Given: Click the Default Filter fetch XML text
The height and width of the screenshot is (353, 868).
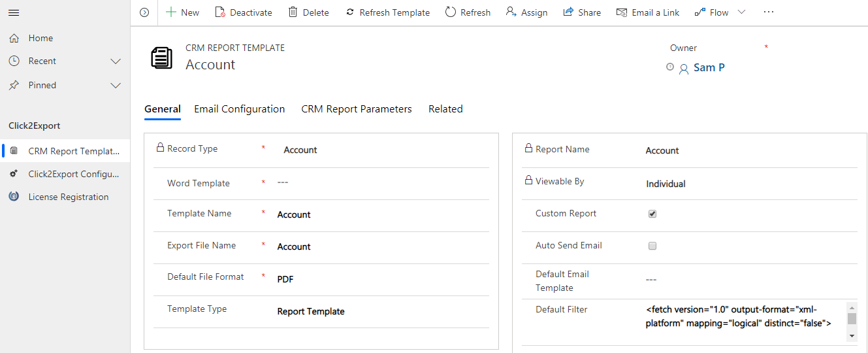Looking at the screenshot, I should [x=738, y=316].
